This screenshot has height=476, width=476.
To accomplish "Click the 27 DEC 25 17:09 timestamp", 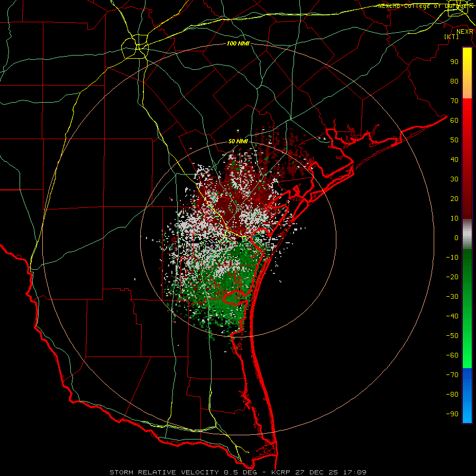I will click(331, 472).
